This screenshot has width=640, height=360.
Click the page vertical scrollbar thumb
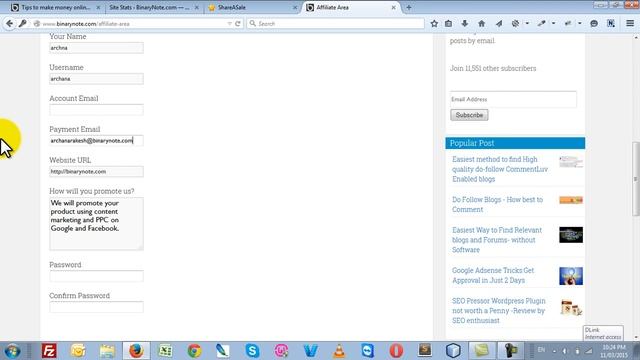(636, 179)
